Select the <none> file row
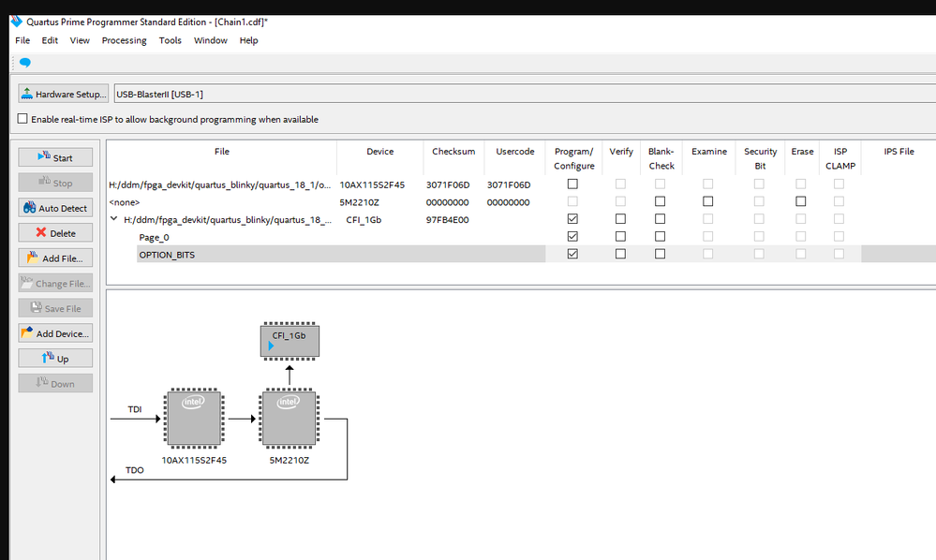Viewport: 936px width, 560px height. point(125,202)
